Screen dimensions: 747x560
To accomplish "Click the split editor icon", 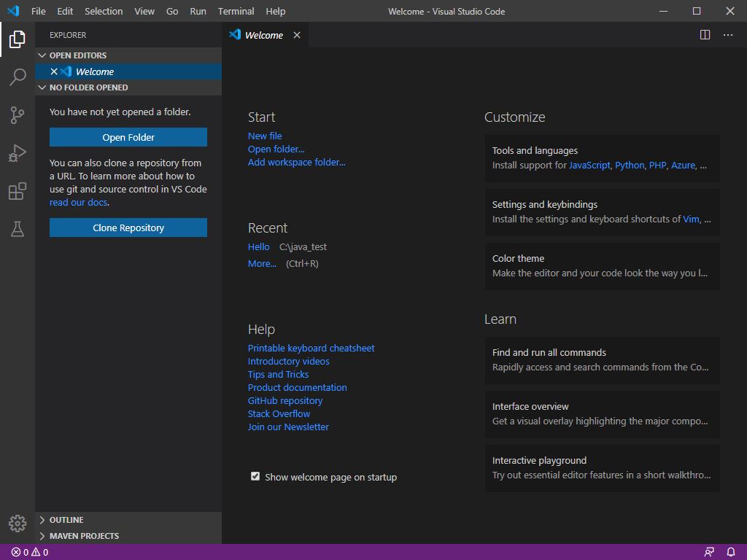I will pos(705,35).
